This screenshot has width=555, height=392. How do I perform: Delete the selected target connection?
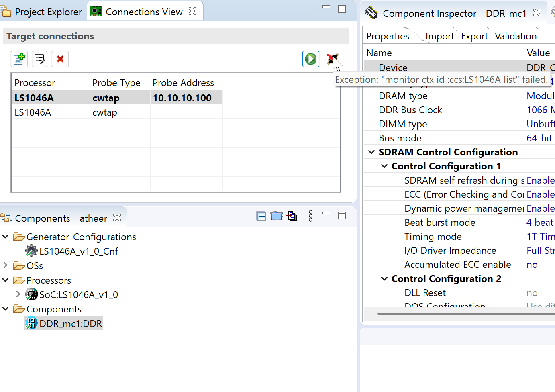click(60, 59)
